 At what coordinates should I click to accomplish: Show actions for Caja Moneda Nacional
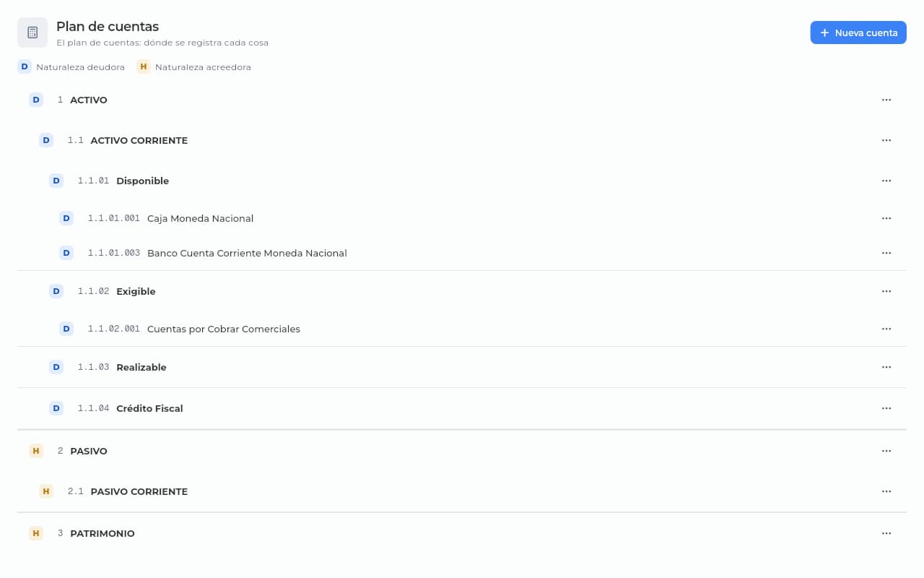[x=886, y=218]
